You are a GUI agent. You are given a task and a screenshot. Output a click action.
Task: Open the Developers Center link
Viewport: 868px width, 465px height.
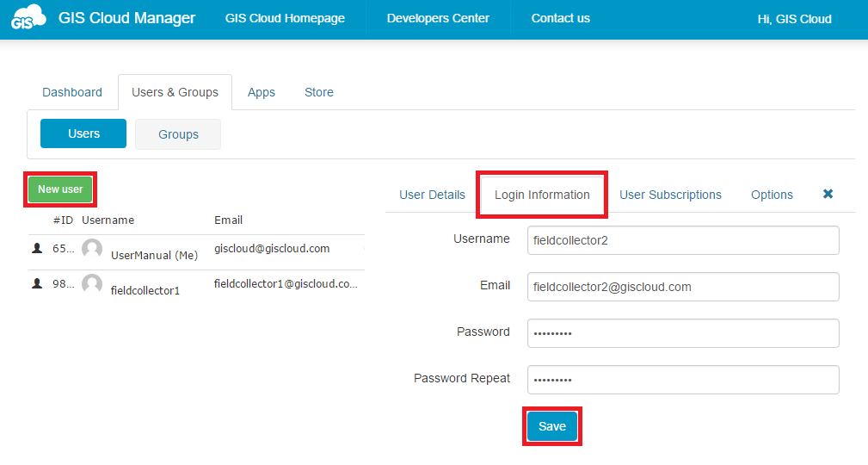(x=438, y=18)
